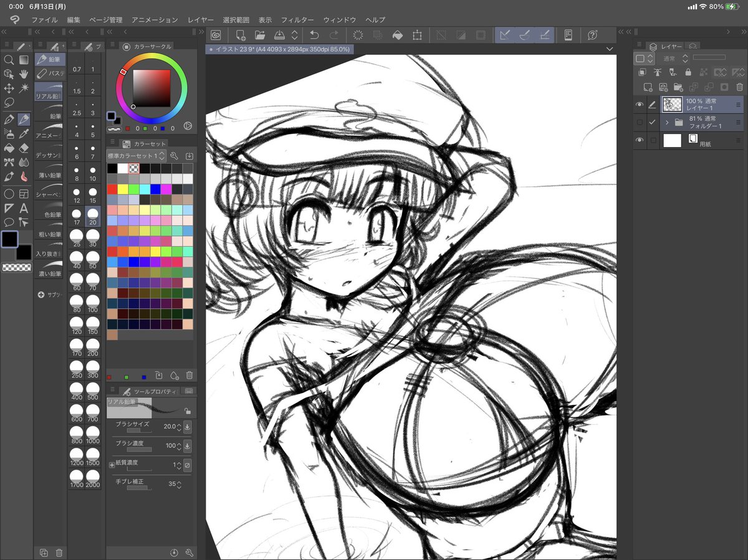Click the new layer folder icon

pyautogui.click(x=678, y=87)
